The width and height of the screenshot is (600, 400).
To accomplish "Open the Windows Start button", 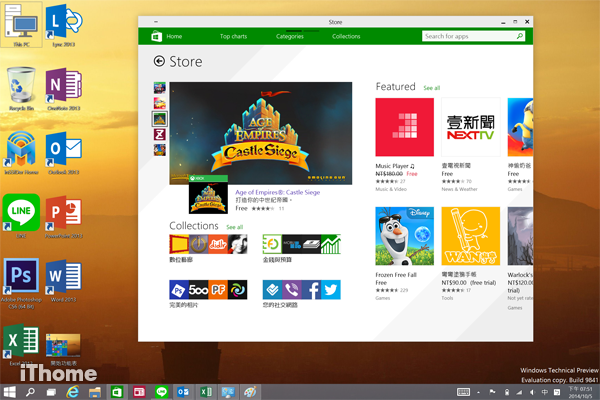I will pos(10,392).
